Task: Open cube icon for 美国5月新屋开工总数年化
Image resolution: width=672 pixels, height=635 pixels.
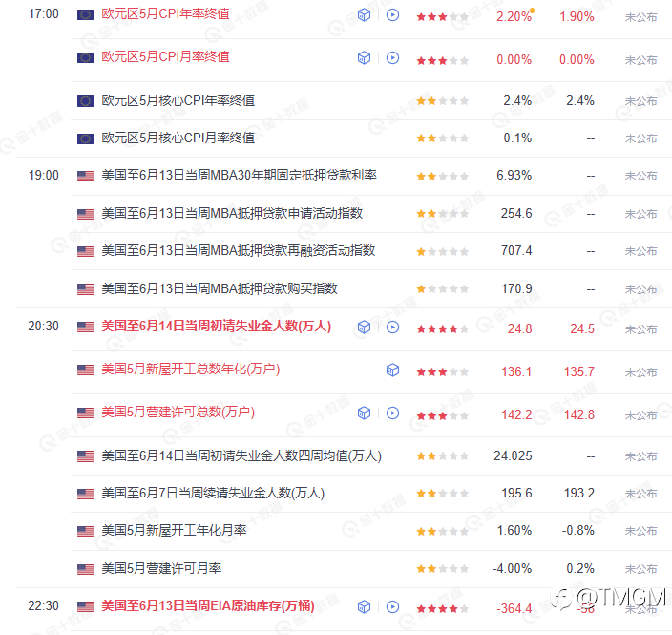Action: (392, 370)
